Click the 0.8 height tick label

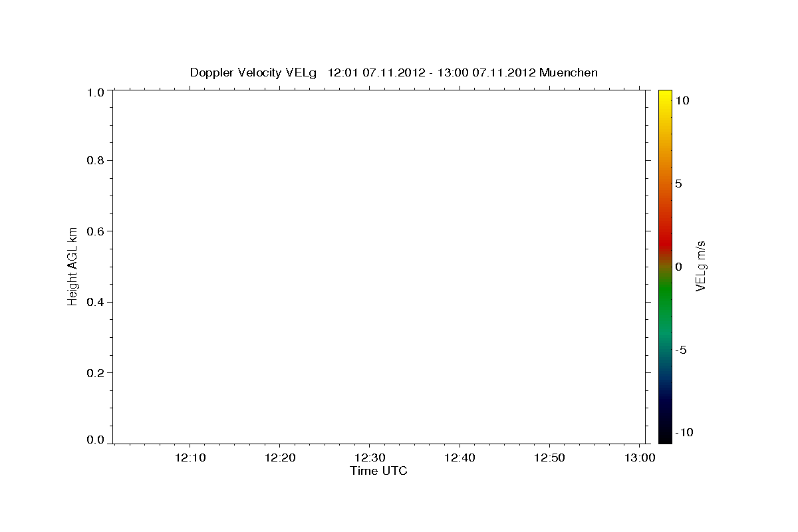tap(96, 160)
